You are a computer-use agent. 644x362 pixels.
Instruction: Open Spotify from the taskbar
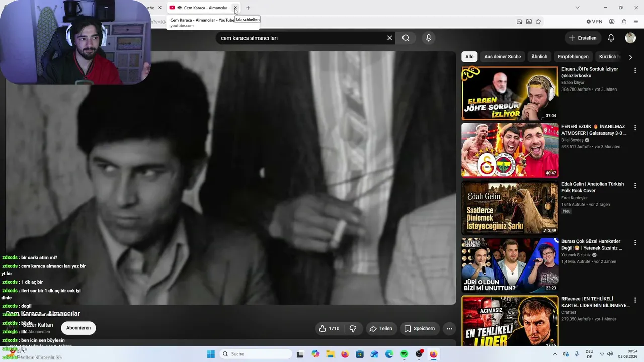(404, 354)
